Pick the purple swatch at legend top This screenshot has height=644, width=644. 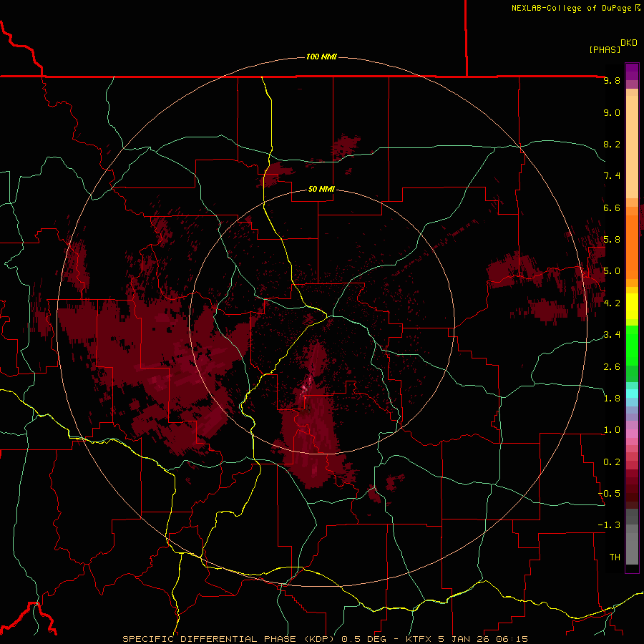(x=632, y=72)
